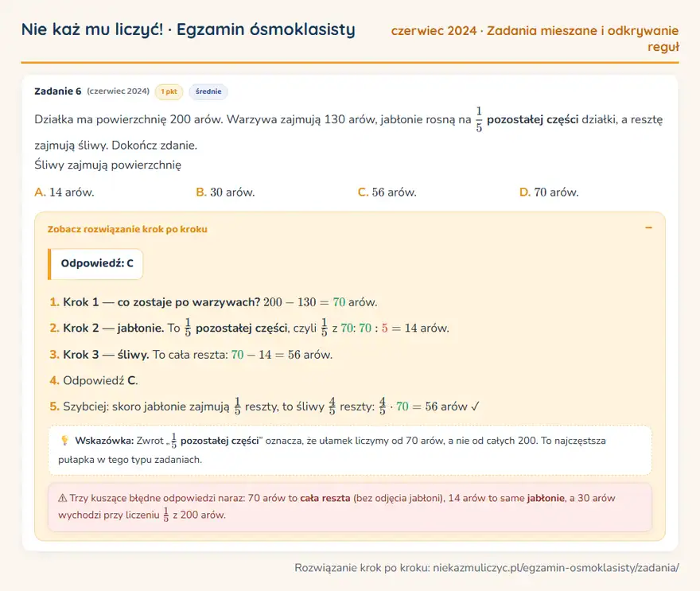Viewport: 700px width, 591px height.
Task: Click 'Zobacz rozwiązanie krok po kroku' header
Action: click(x=127, y=229)
